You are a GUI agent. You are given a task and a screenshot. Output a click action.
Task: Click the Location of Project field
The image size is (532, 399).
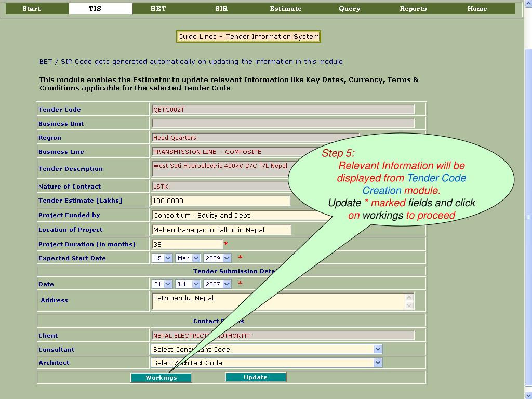[x=221, y=230]
